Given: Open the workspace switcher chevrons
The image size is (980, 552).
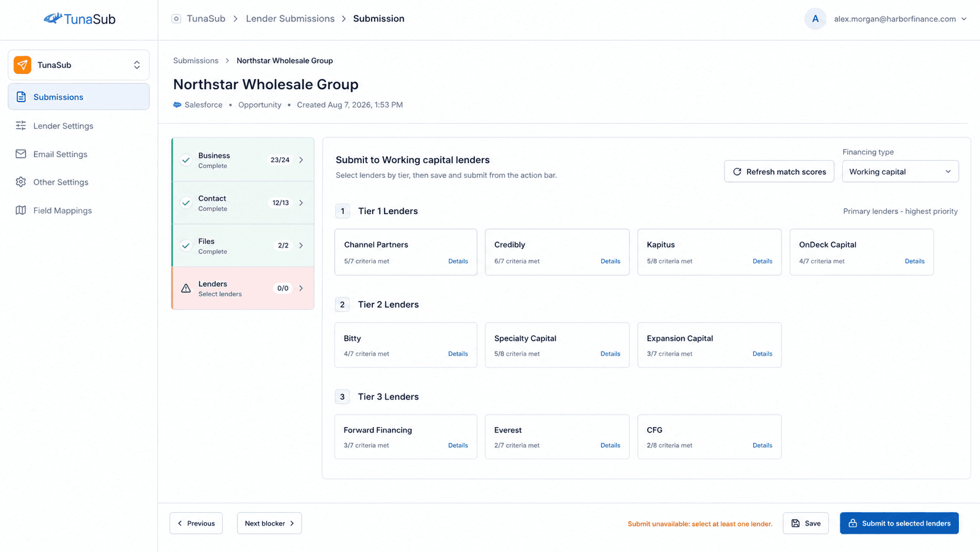Looking at the screenshot, I should 137,65.
